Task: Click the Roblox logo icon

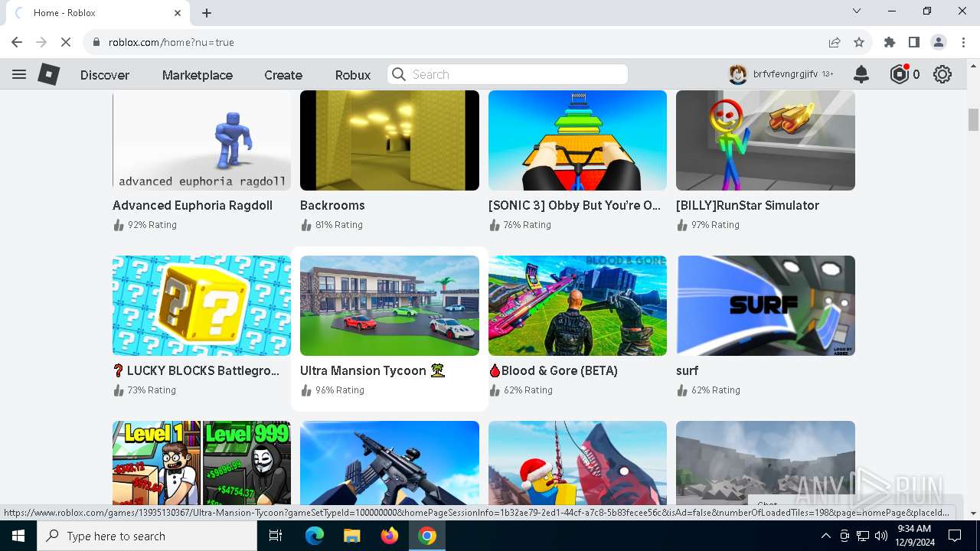Action: pos(49,74)
